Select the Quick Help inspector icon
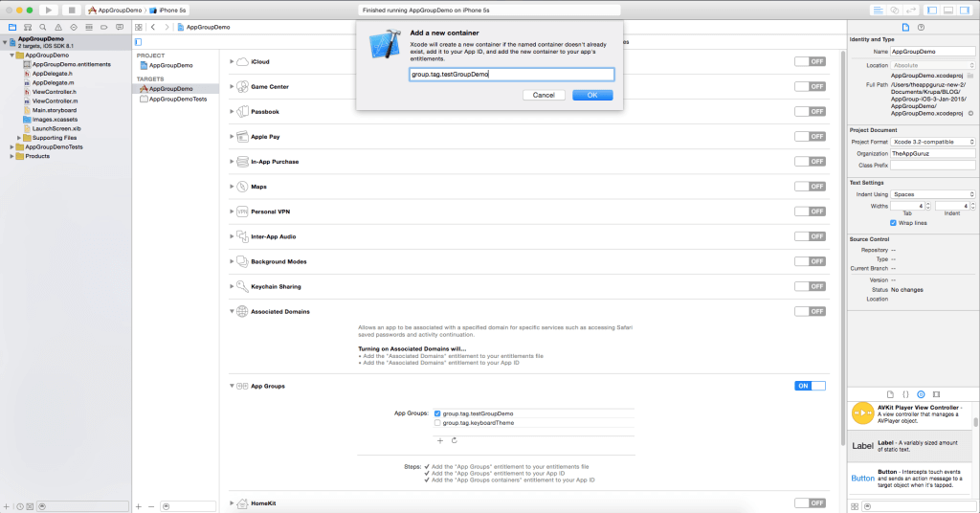980x513 pixels. coord(921,27)
